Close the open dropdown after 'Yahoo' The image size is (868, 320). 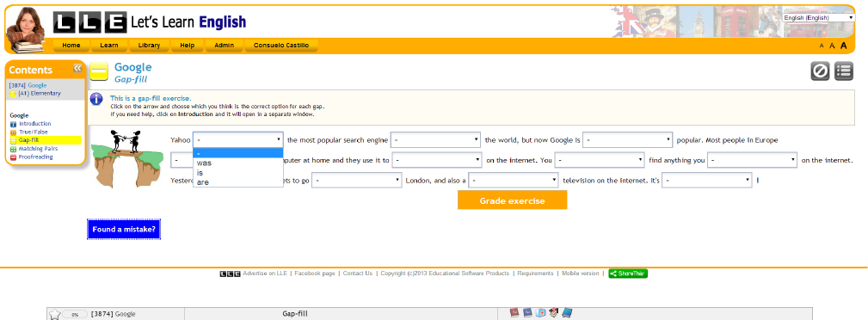tap(238, 140)
